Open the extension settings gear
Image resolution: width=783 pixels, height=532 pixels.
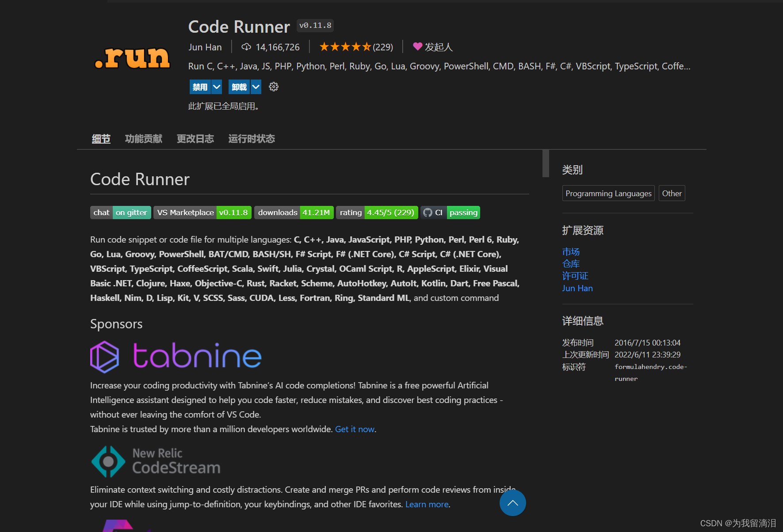(x=274, y=87)
